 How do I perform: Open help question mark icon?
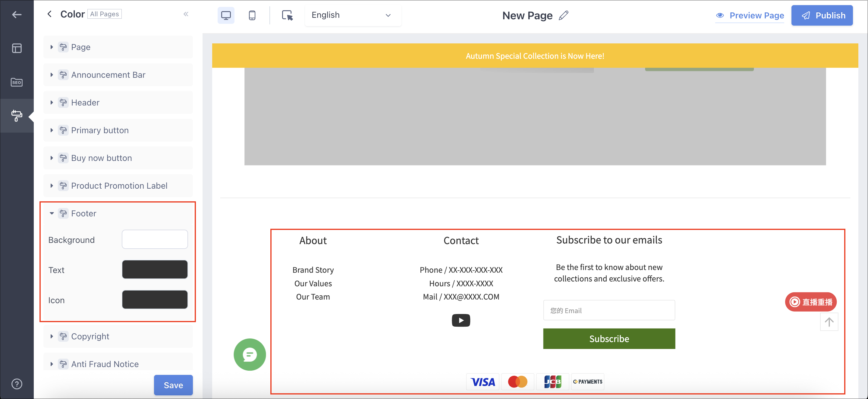pyautogui.click(x=17, y=384)
